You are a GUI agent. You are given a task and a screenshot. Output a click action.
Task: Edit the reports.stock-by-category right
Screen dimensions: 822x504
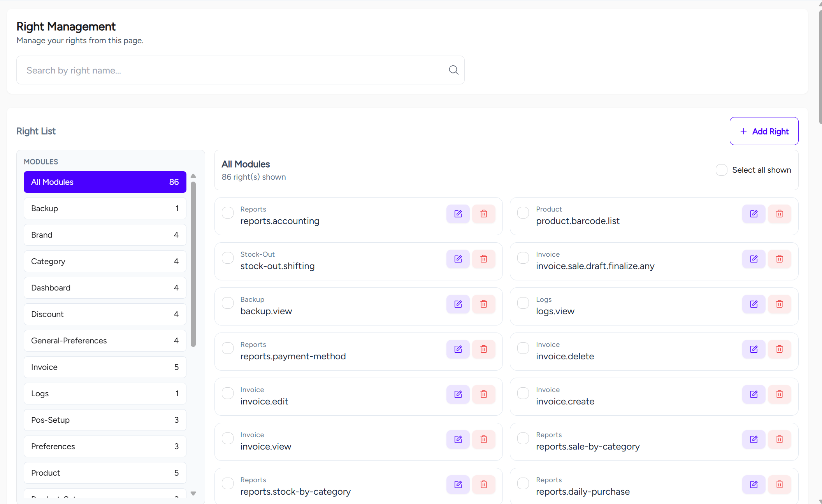pyautogui.click(x=458, y=485)
